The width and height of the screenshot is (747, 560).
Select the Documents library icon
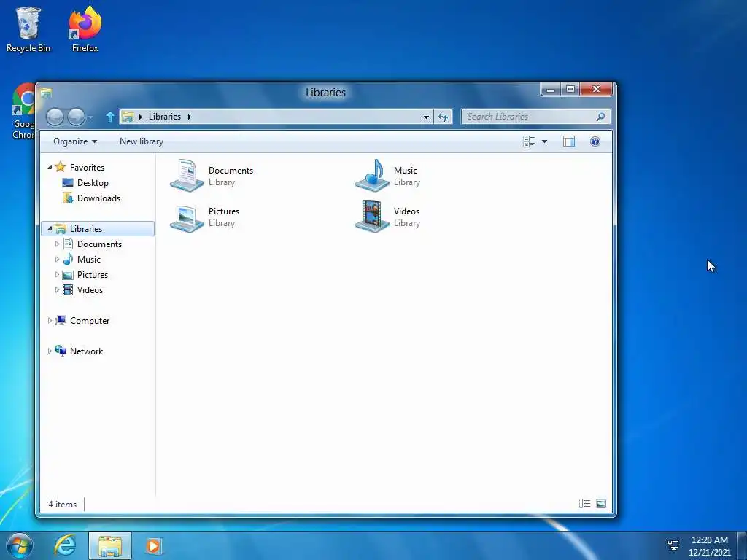tap(187, 176)
